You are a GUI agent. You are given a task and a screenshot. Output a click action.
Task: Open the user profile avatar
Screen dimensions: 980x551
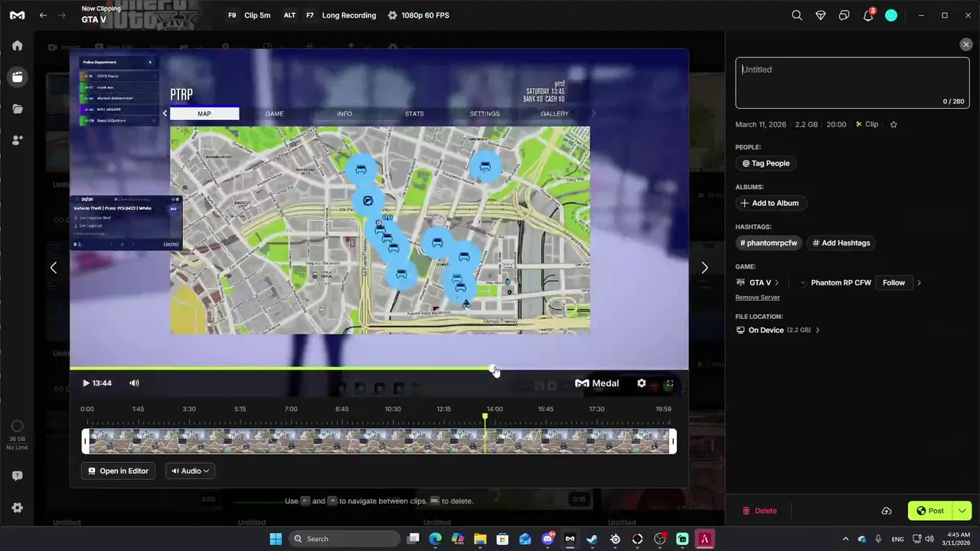891,15
